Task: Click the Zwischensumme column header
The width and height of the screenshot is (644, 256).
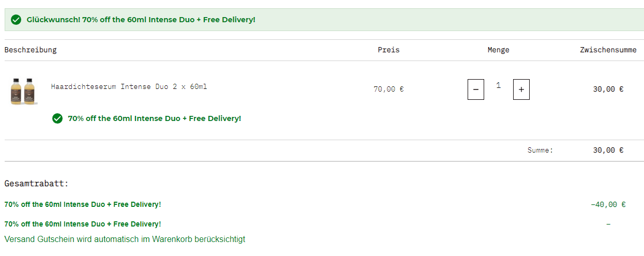Action: pyautogui.click(x=608, y=50)
